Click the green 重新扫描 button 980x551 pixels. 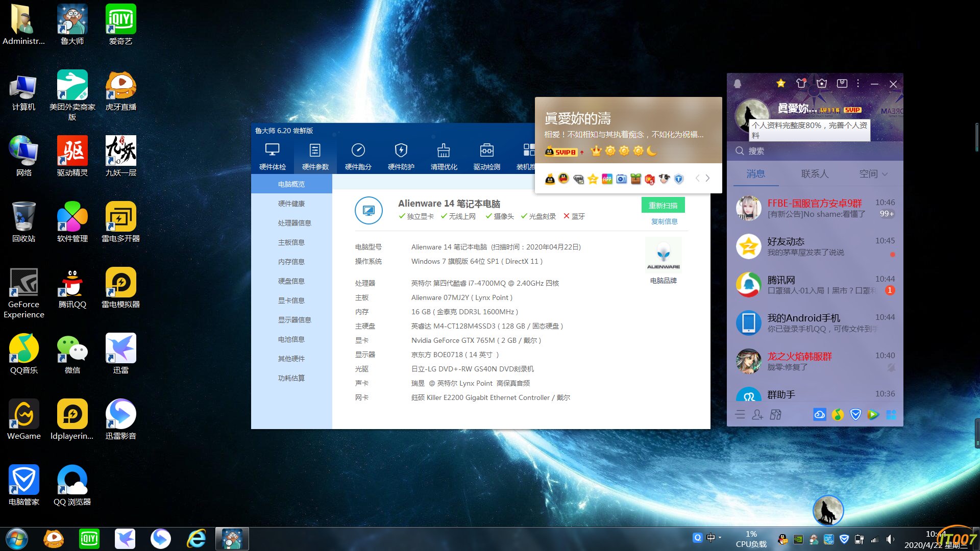[x=663, y=205]
